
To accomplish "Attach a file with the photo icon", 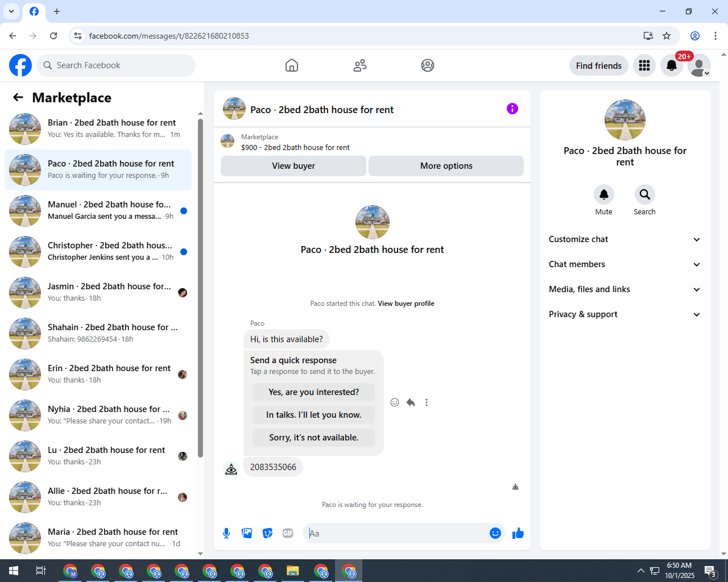I will pos(247,533).
